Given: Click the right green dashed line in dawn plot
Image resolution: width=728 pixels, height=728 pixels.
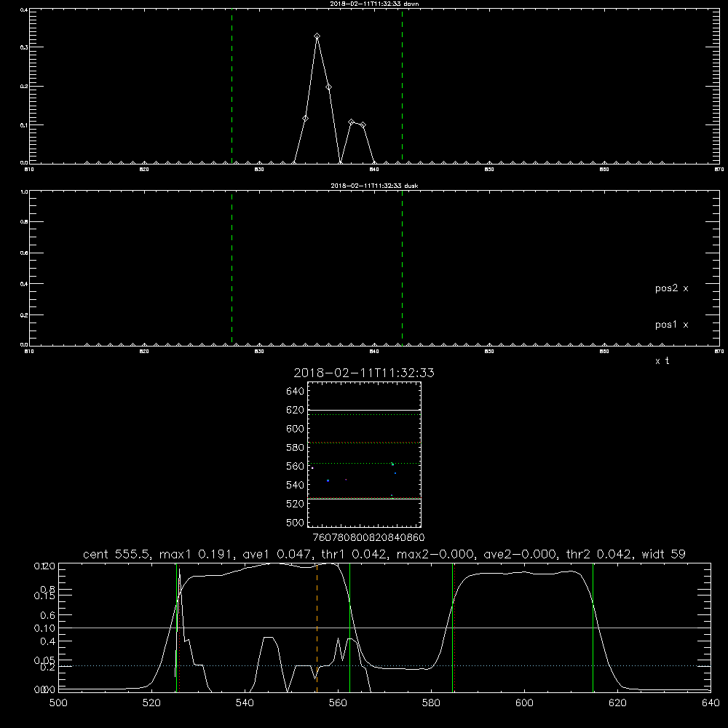Looking at the screenshot, I should pos(402,86).
